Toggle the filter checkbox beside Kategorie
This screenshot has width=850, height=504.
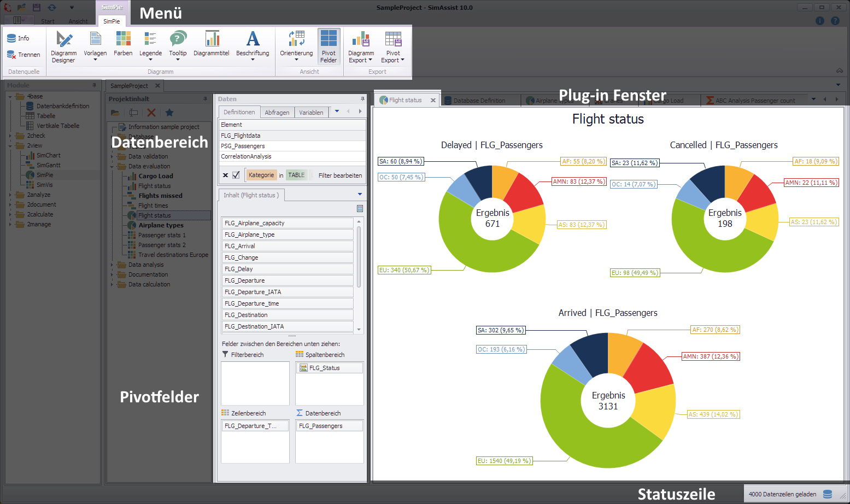(236, 175)
